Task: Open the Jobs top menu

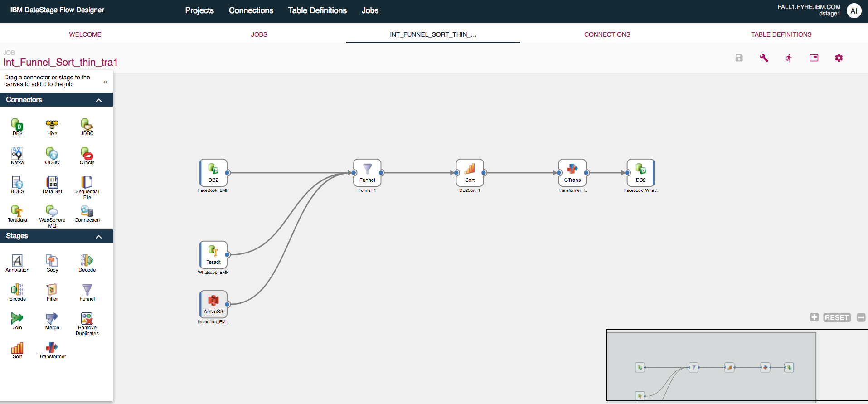Action: (x=370, y=10)
